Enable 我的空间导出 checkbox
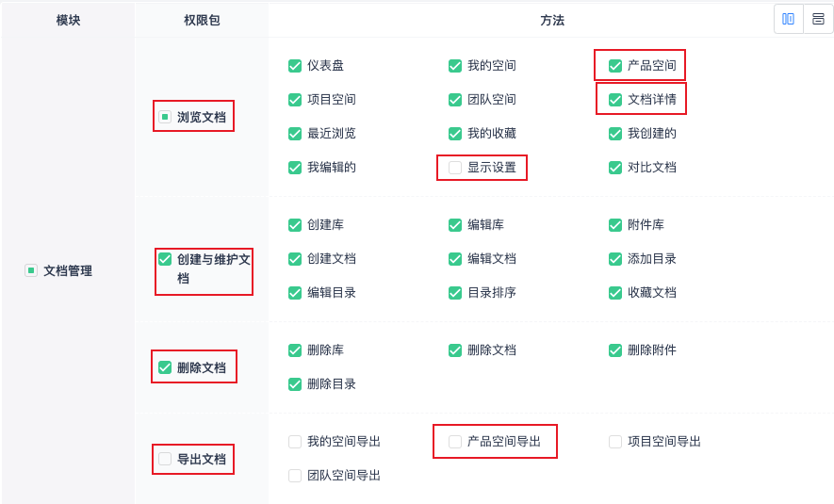The width and height of the screenshot is (834, 504). [295, 442]
